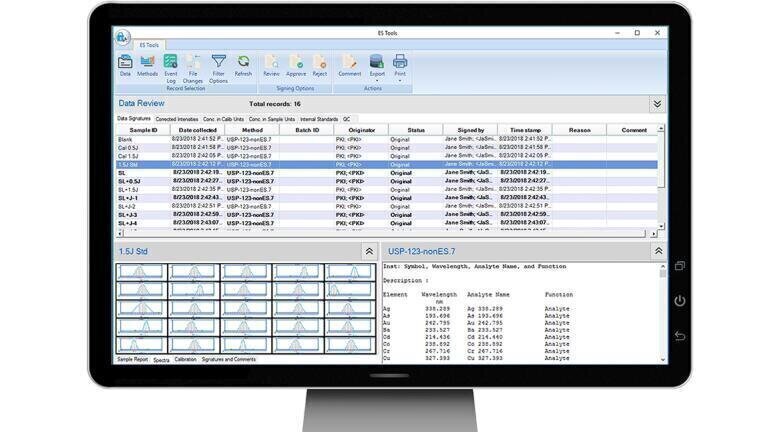
Task: Open the Calibration tab
Action: tap(185, 360)
